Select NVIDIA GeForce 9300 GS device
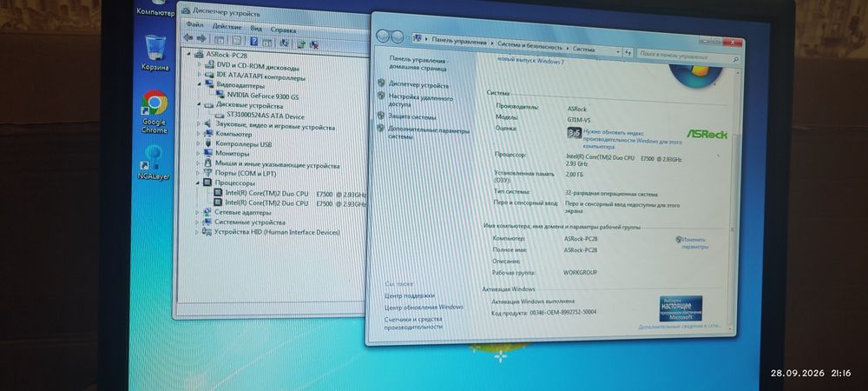This screenshot has height=391, width=868. click(x=262, y=96)
